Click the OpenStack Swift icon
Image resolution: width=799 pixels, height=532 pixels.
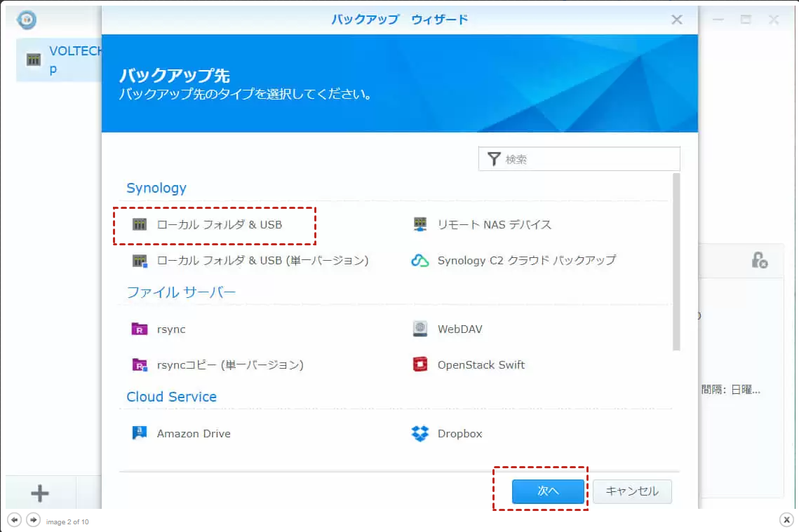[x=420, y=364]
